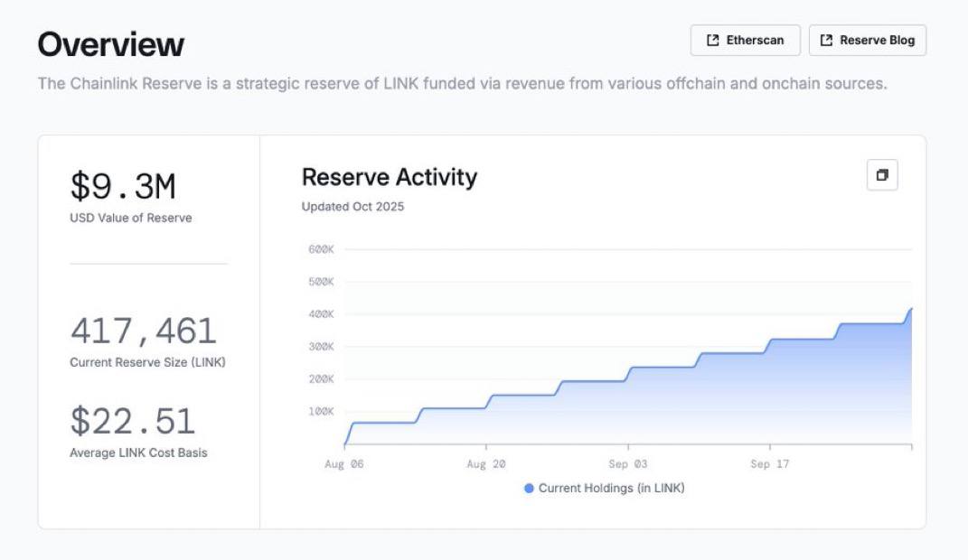Click the external-link icon beside Reserve Blog
This screenshot has width=968, height=560.
click(826, 41)
